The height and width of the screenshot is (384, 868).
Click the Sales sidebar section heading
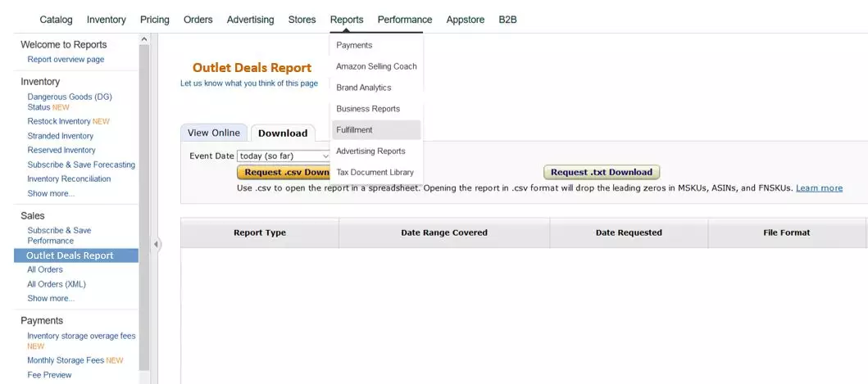coord(33,216)
